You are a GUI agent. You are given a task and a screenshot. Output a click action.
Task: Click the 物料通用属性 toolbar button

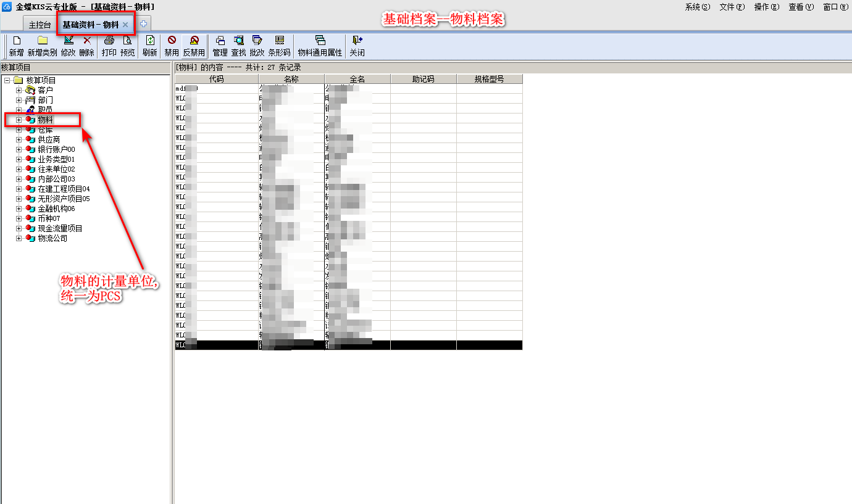[320, 41]
